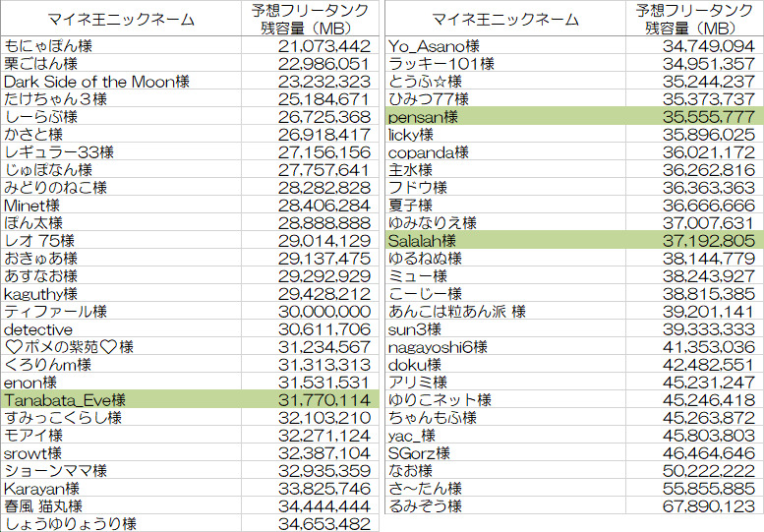Select the cell すみっこぐらし様
This screenshot has width=764, height=532.
[x=121, y=417]
